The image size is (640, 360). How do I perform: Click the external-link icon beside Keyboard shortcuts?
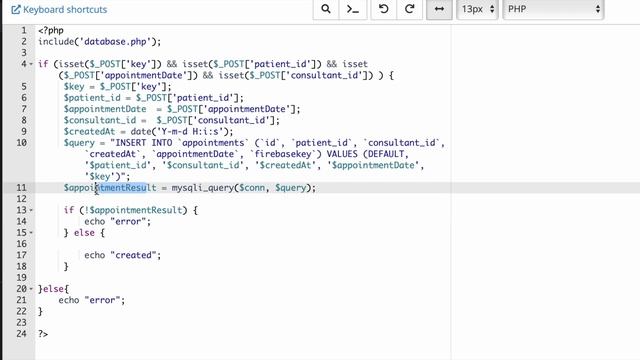click(x=16, y=10)
